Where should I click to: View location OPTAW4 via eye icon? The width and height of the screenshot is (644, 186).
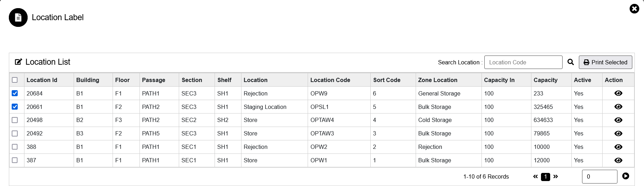tap(618, 120)
